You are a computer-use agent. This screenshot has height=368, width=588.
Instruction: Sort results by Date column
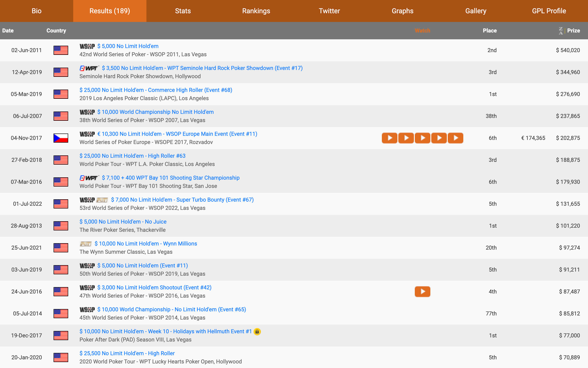[x=8, y=31]
